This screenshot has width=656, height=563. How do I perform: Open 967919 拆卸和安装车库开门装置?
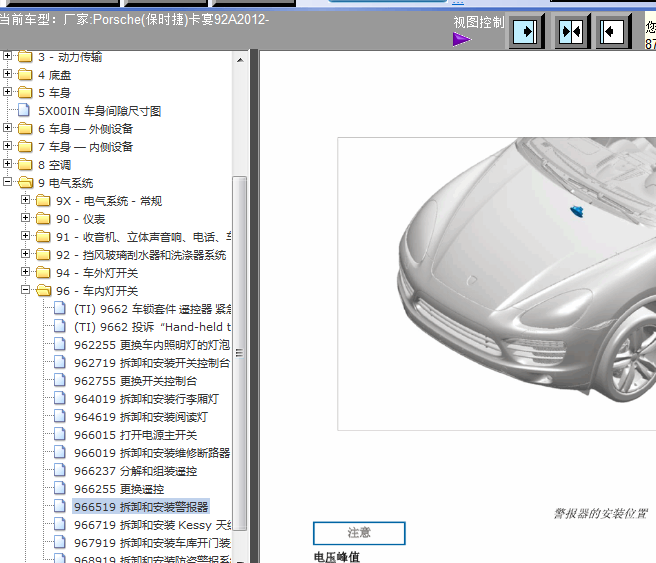[x=152, y=543]
